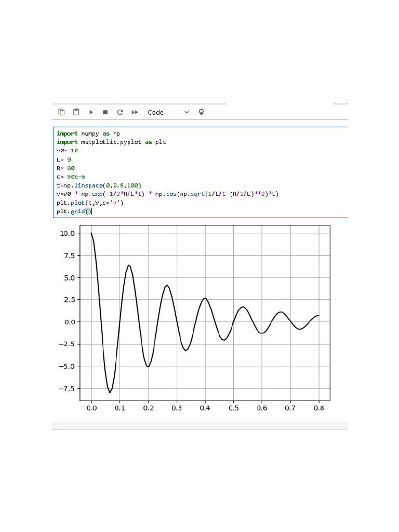
Task: Click the line 'C= 50e-6'
Action: pos(71,177)
